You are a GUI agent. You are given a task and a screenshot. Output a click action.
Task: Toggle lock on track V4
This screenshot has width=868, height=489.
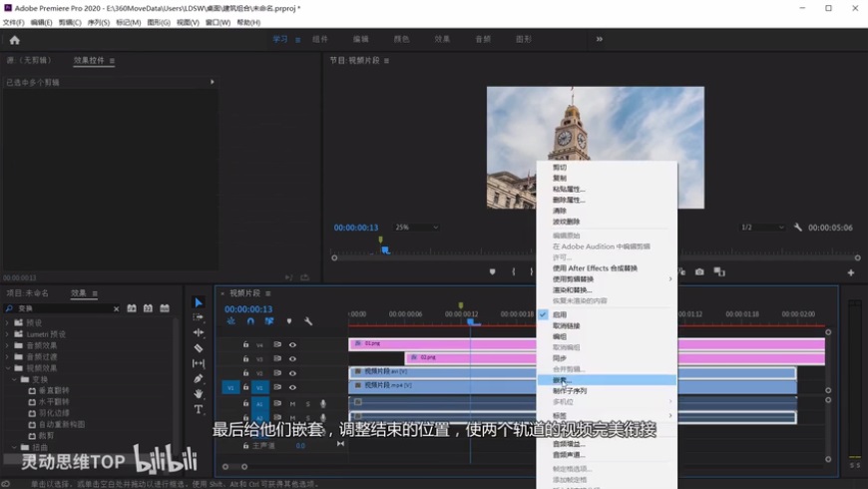[245, 344]
